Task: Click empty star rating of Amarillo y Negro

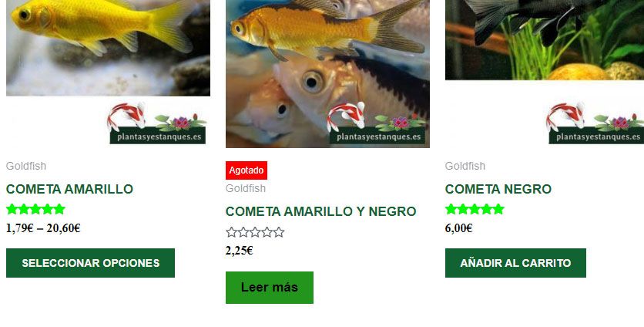Action: click(255, 232)
